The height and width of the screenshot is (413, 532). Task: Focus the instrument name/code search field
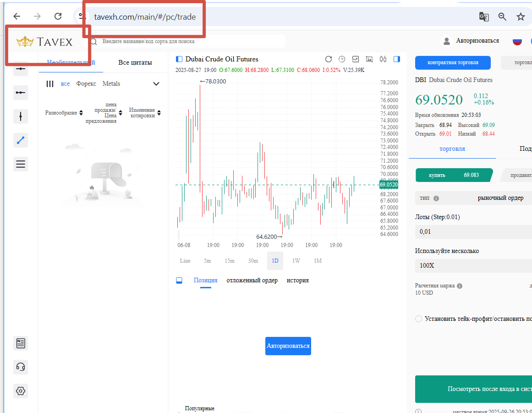[186, 41]
